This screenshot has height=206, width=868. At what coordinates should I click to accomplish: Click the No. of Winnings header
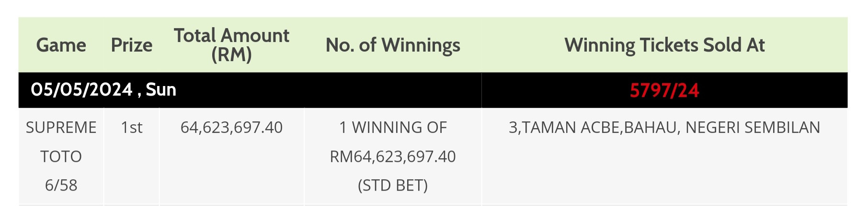tap(393, 45)
